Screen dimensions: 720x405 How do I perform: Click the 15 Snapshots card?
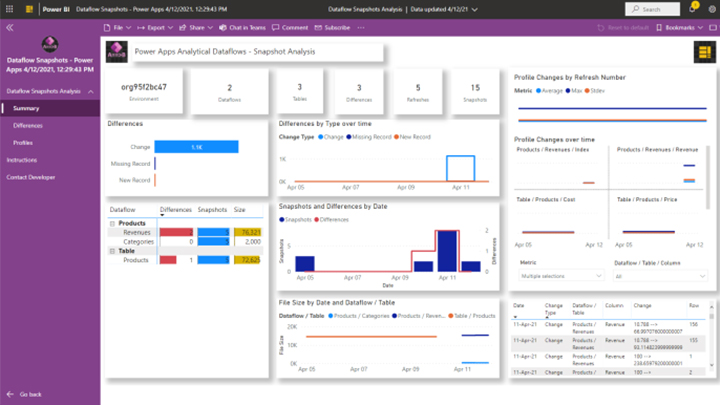click(475, 91)
